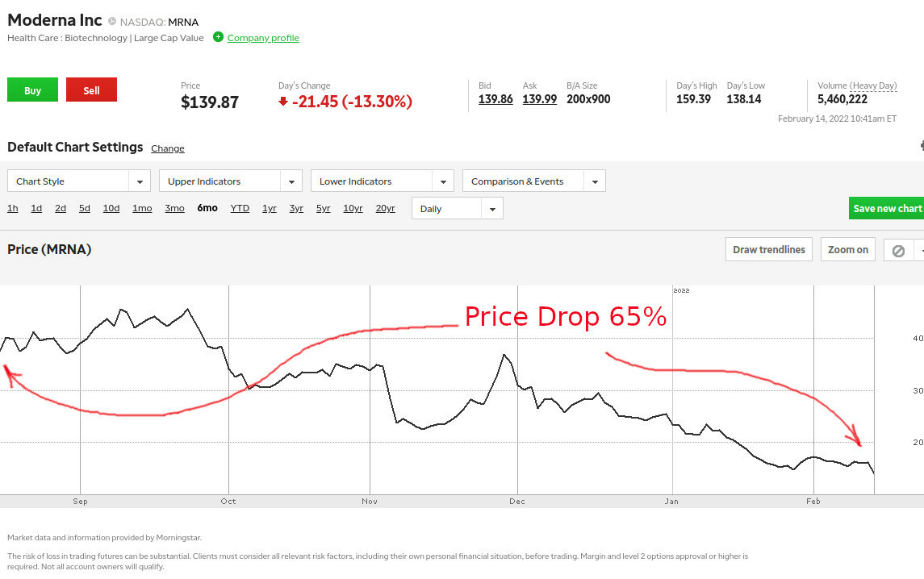Click the Oct label on chart axis
Image resolution: width=924 pixels, height=579 pixels.
228,502
